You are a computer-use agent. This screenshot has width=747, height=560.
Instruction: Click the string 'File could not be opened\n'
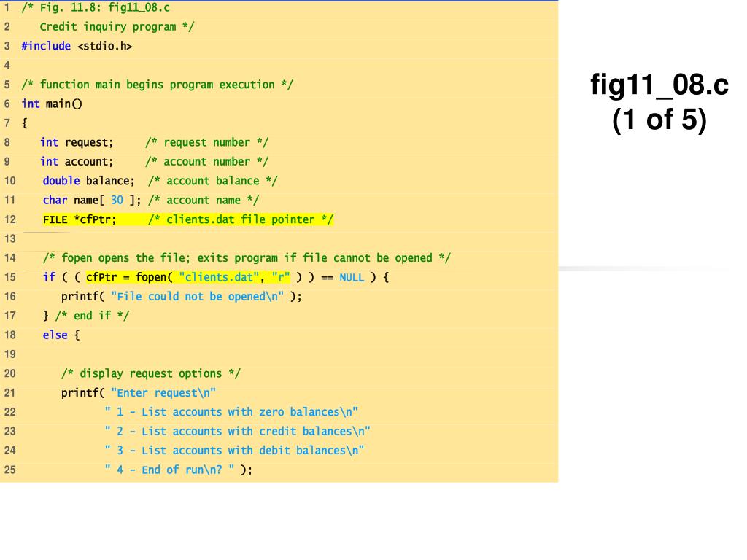(197, 297)
